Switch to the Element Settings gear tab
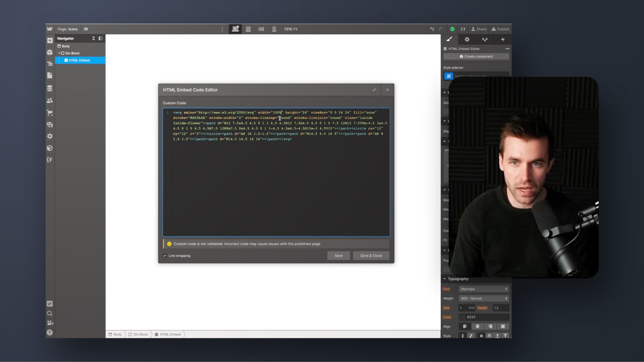Image resolution: width=644 pixels, height=362 pixels. pyautogui.click(x=467, y=39)
